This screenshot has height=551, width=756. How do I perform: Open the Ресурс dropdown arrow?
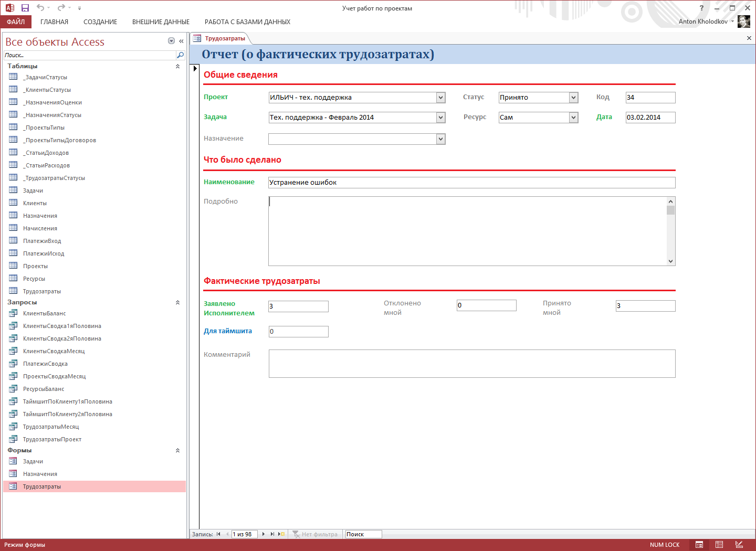574,118
